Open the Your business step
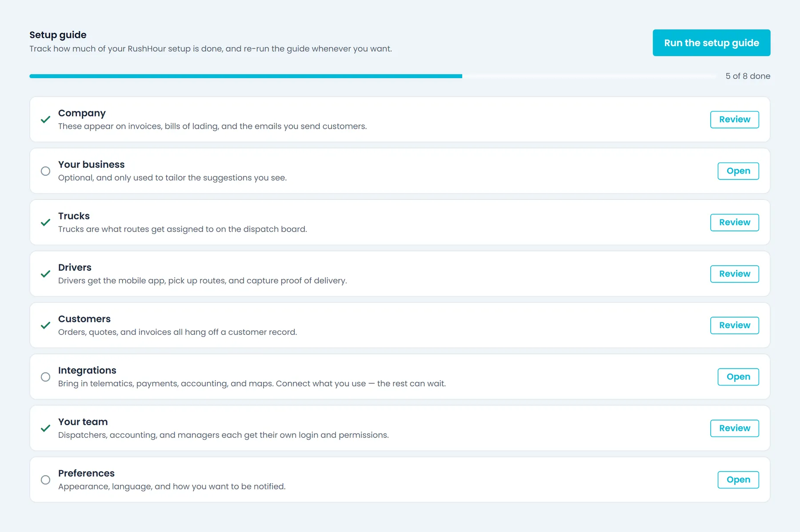 click(x=738, y=171)
